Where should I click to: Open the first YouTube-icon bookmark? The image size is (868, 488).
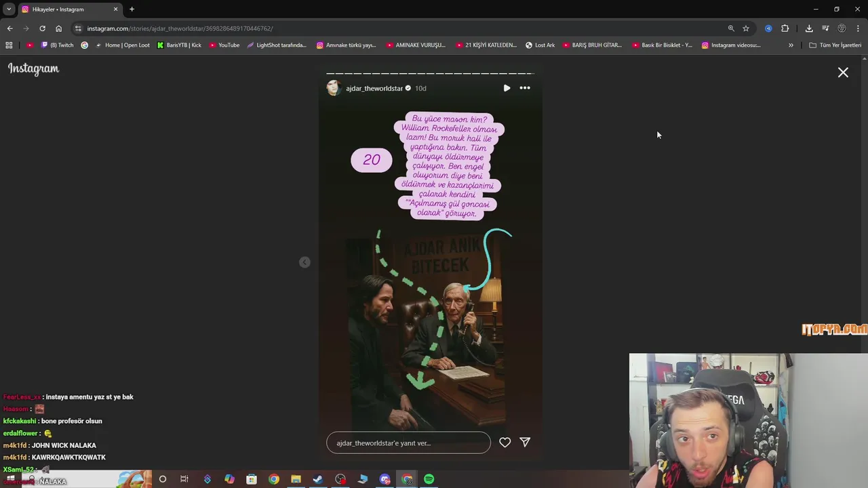tap(30, 45)
